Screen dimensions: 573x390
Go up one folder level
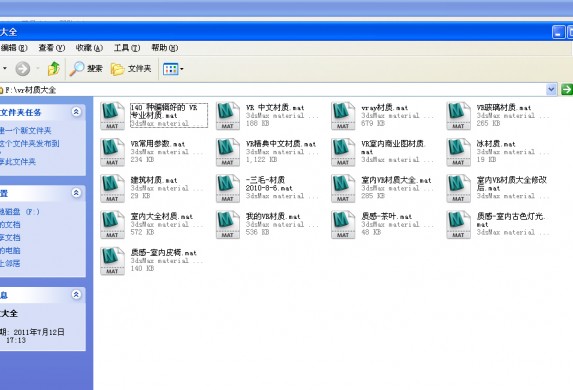tap(54, 68)
